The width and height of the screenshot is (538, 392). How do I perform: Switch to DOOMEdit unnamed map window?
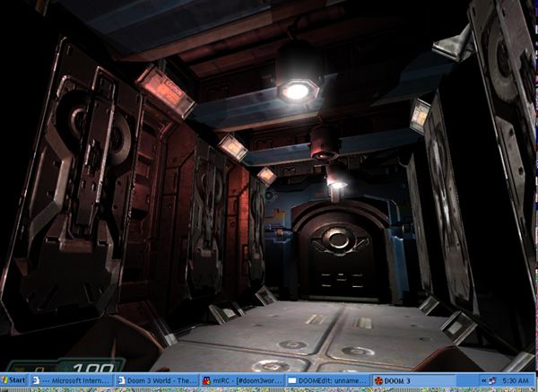(x=327, y=380)
